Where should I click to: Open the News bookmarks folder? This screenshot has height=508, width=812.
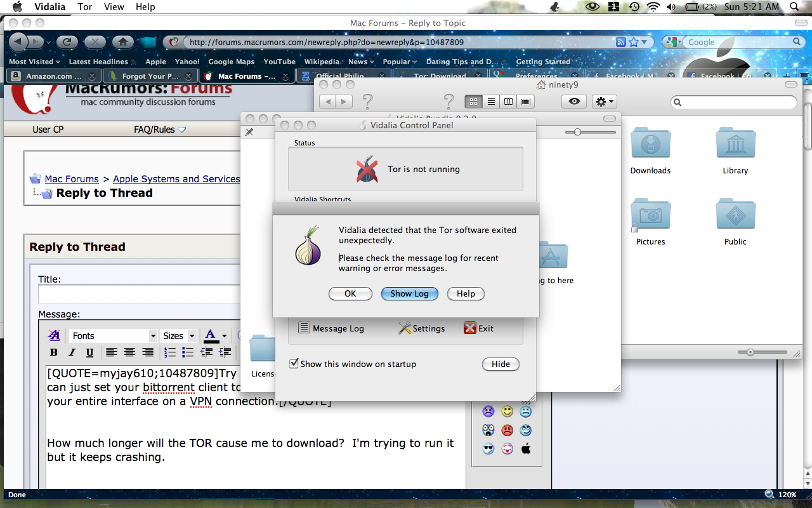click(x=361, y=62)
